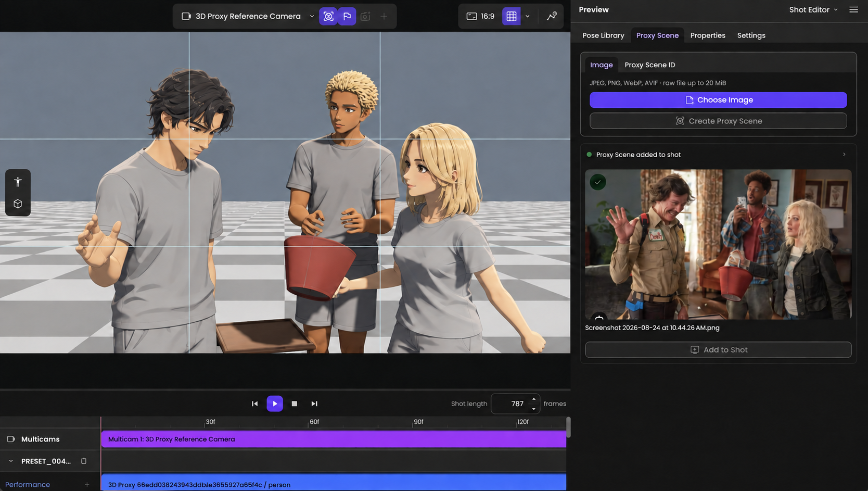Open the Properties tab
Viewport: 868px width, 491px height.
(708, 35)
